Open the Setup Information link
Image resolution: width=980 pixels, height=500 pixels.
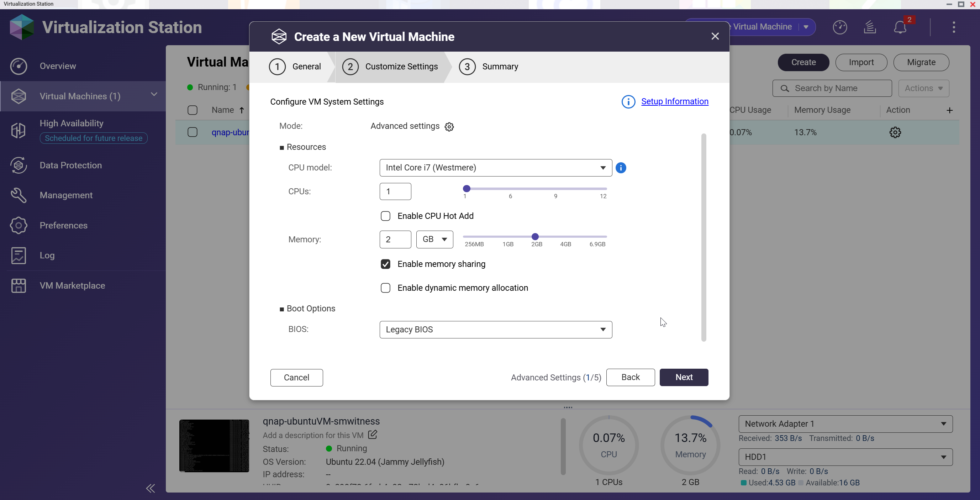point(675,101)
